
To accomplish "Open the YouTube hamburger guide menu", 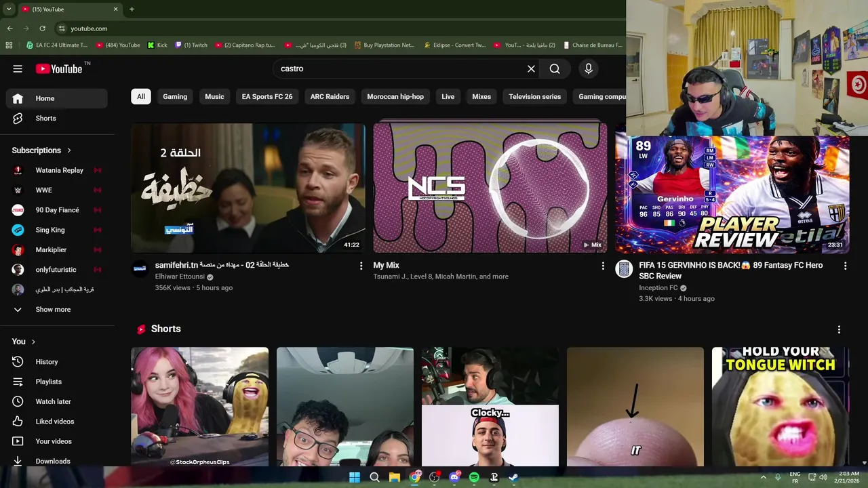I will (18, 68).
